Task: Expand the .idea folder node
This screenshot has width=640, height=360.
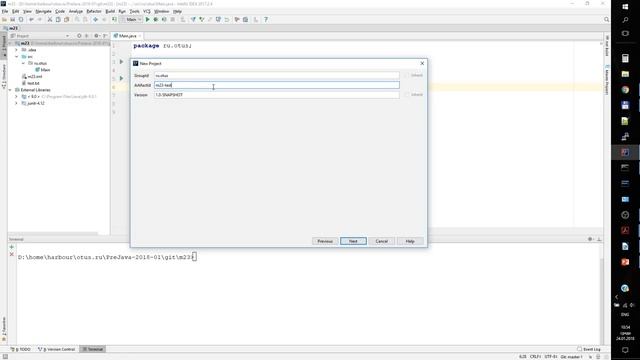Action: 16,50
